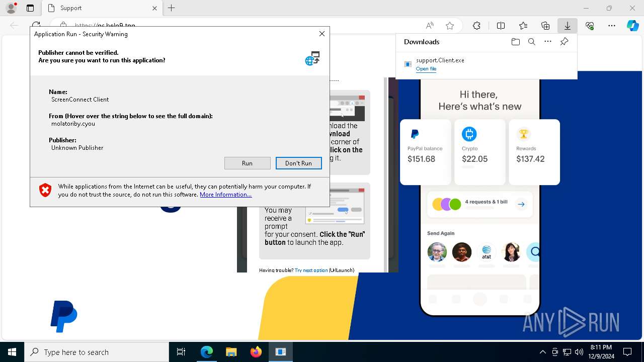The height and width of the screenshot is (362, 644).
Task: Open Microsoft Edge from taskbar
Action: pyautogui.click(x=207, y=352)
